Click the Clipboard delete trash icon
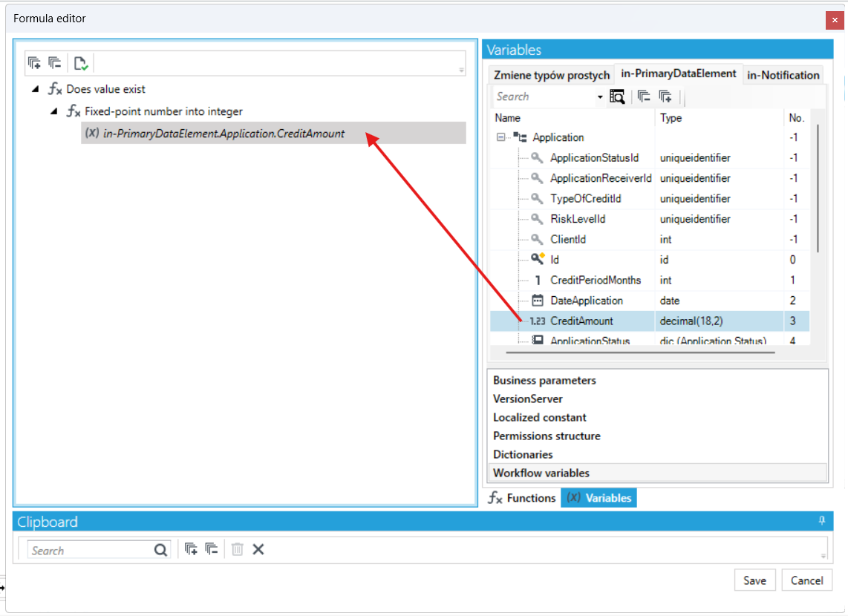This screenshot has height=616, width=848. tap(237, 549)
